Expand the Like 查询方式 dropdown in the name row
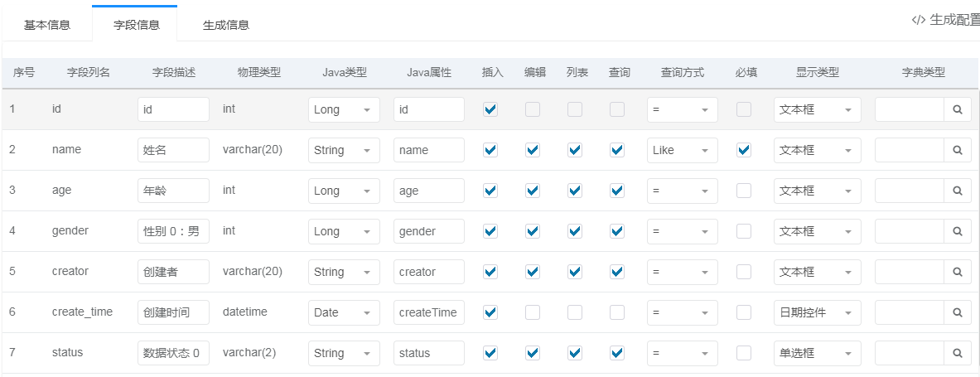This screenshot has height=377, width=980. (682, 150)
